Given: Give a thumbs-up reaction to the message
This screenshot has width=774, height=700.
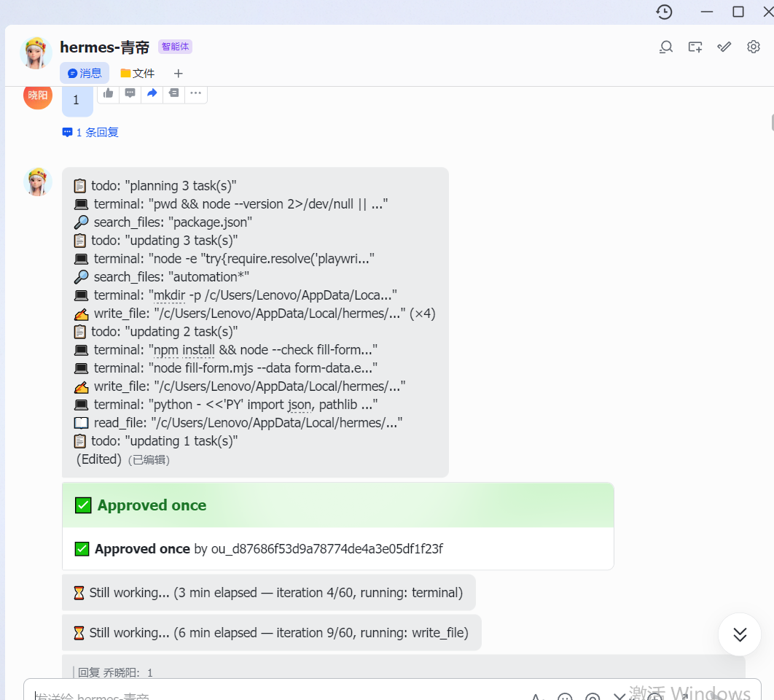Looking at the screenshot, I should (x=109, y=93).
